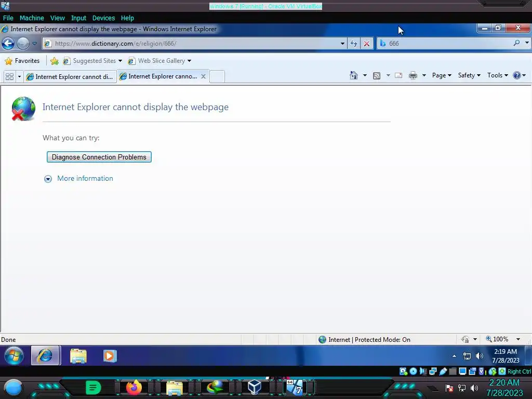The height and width of the screenshot is (399, 532).
Task: Click the VirtualBox USB status icon
Action: (443, 371)
